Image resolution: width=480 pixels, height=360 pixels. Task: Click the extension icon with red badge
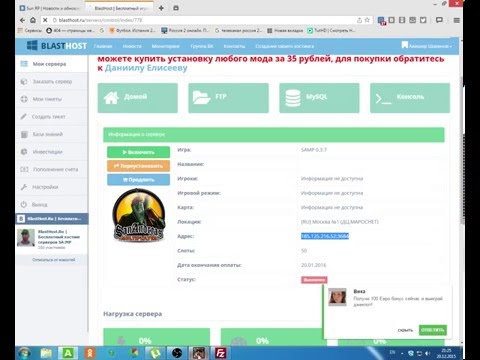tap(381, 21)
